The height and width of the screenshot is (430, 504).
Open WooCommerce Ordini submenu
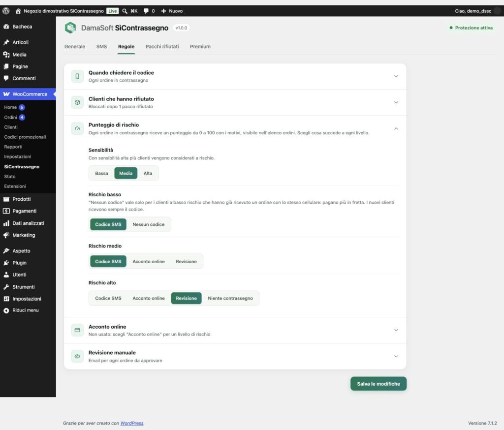pos(11,117)
